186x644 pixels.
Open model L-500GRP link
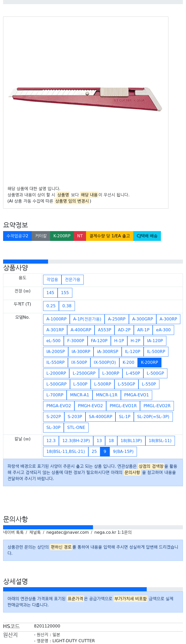point(56,384)
